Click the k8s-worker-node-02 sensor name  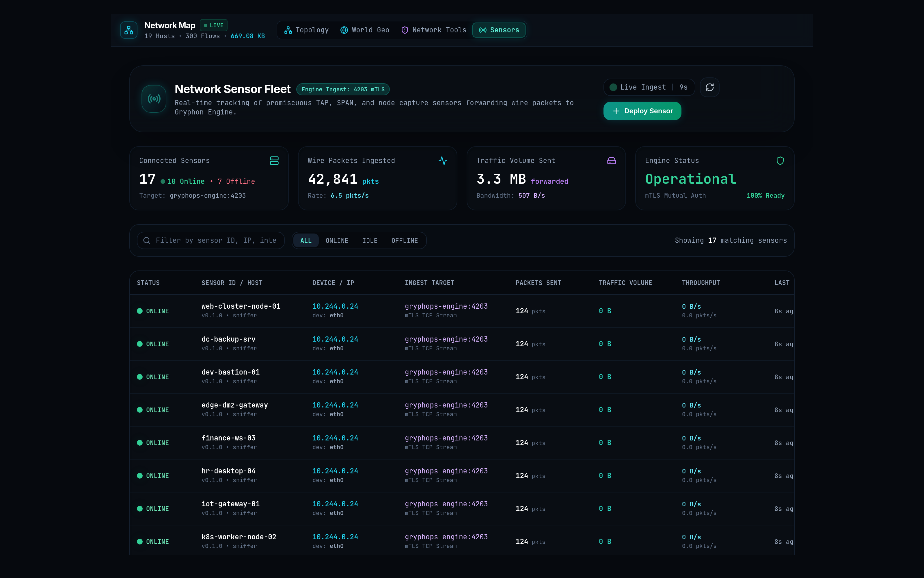coord(239,537)
